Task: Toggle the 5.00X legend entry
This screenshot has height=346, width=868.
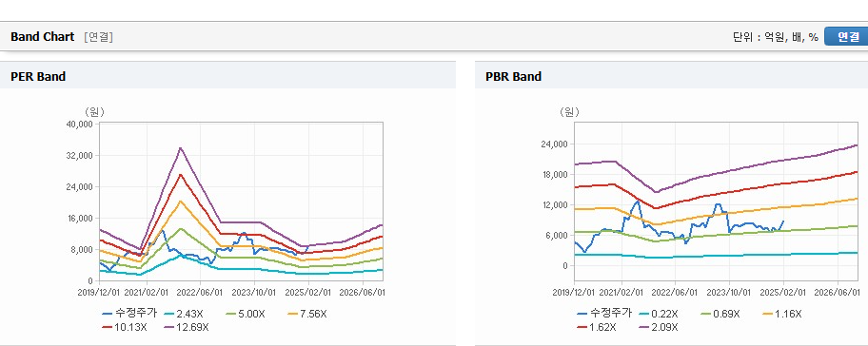Action: [246, 314]
